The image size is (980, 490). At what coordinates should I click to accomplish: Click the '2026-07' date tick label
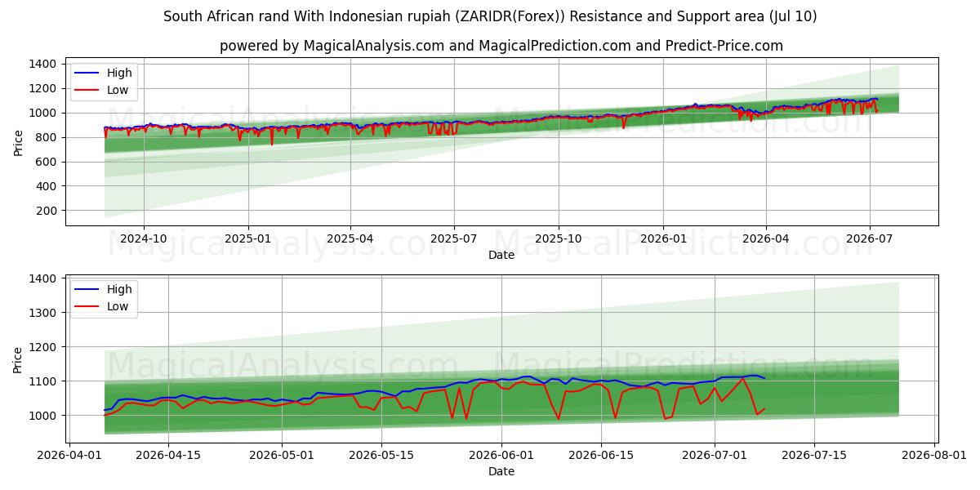pyautogui.click(x=869, y=238)
